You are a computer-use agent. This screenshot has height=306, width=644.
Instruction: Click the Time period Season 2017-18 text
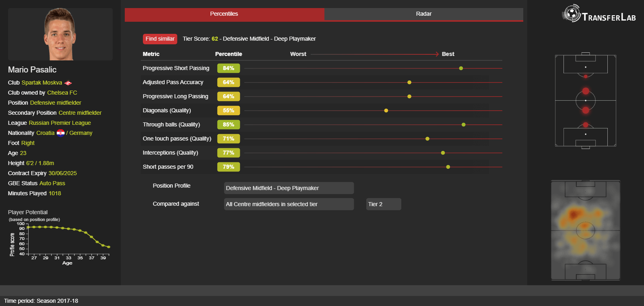tap(41, 301)
